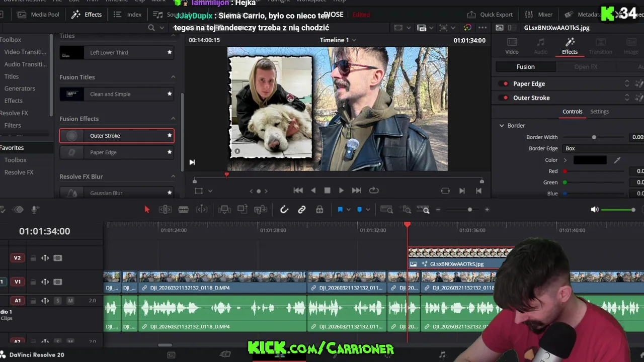Add a blue marker
The image size is (644, 362).
[x=359, y=210]
